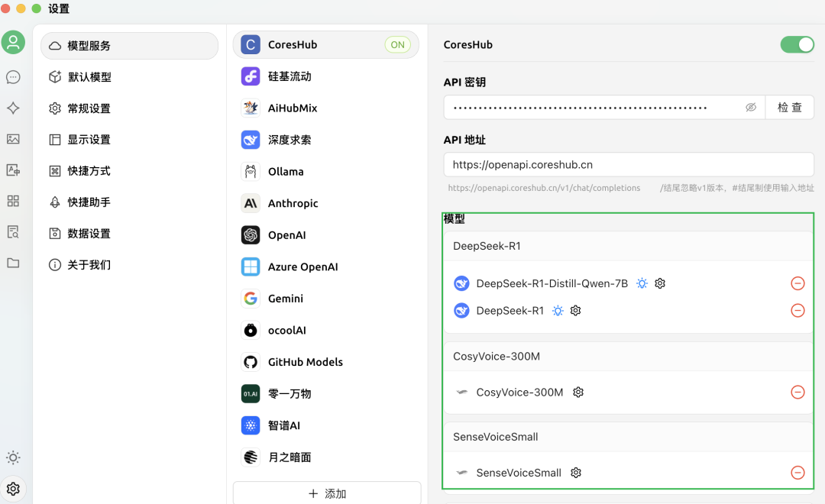Screen dimensions: 825x504
Task: Select the OpenAI provider
Action: click(325, 235)
